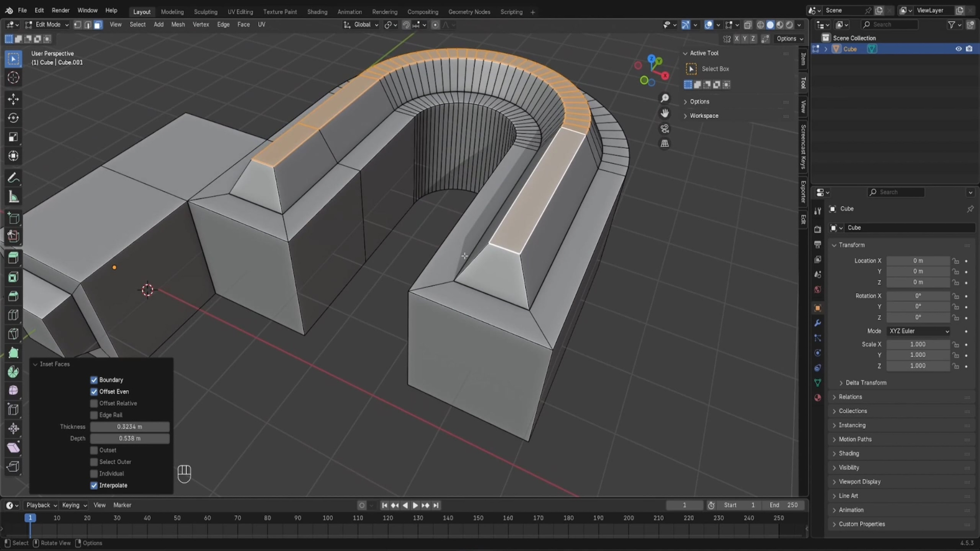Viewport: 980px width, 551px height.
Task: Disable the Offset Even checkbox
Action: coord(94,392)
